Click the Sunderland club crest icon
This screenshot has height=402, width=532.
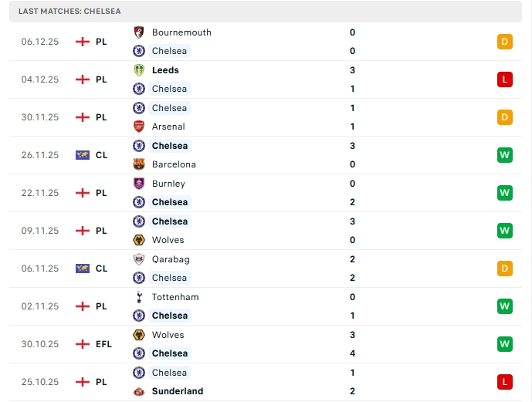139,391
